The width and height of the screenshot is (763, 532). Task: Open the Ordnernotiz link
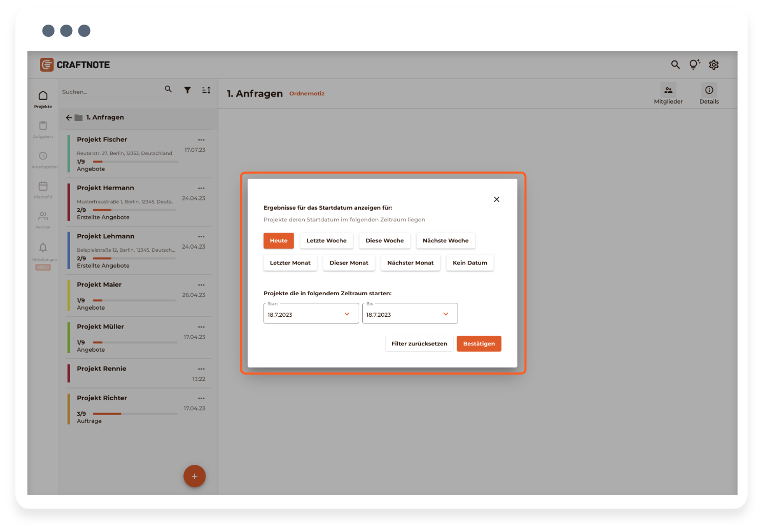click(306, 94)
